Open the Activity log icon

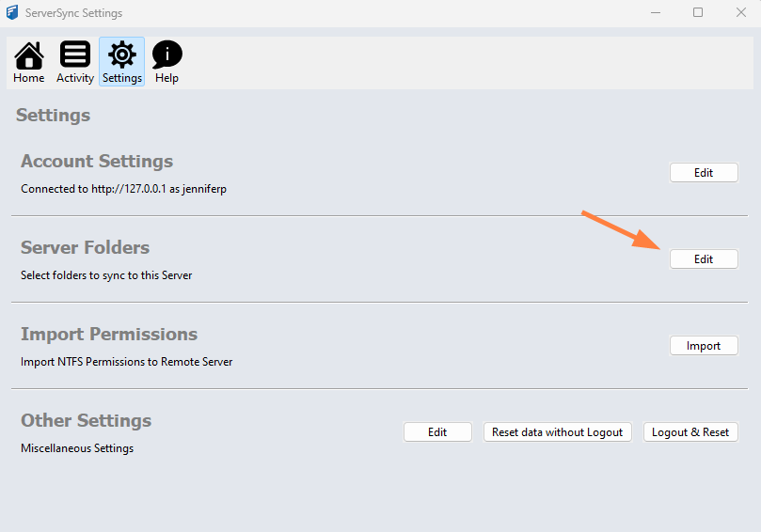click(75, 62)
